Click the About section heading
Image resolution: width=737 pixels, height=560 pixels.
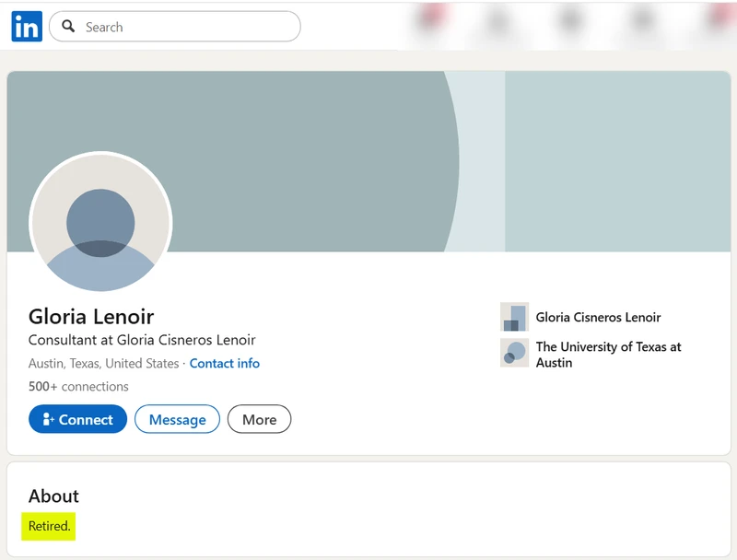[53, 496]
